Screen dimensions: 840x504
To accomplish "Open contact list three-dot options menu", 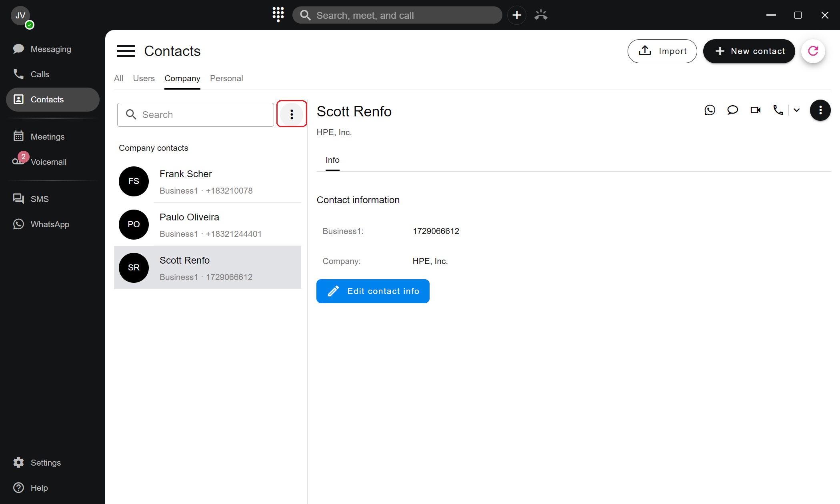I will pyautogui.click(x=292, y=114).
